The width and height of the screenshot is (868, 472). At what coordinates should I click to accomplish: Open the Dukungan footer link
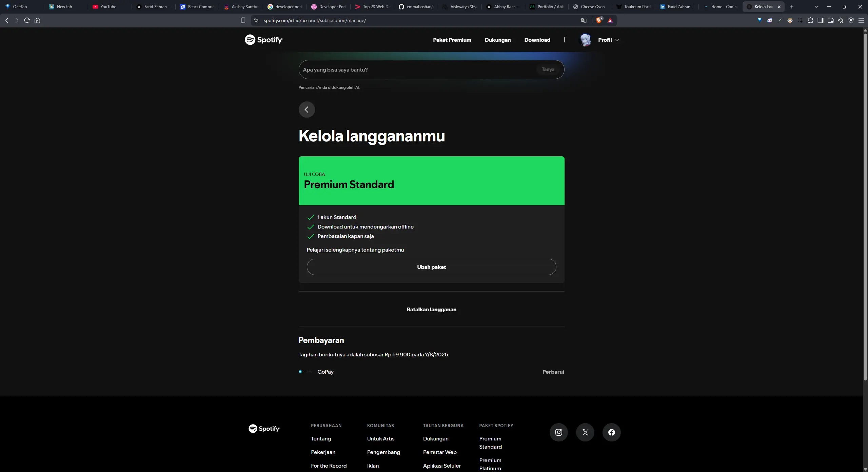436,439
